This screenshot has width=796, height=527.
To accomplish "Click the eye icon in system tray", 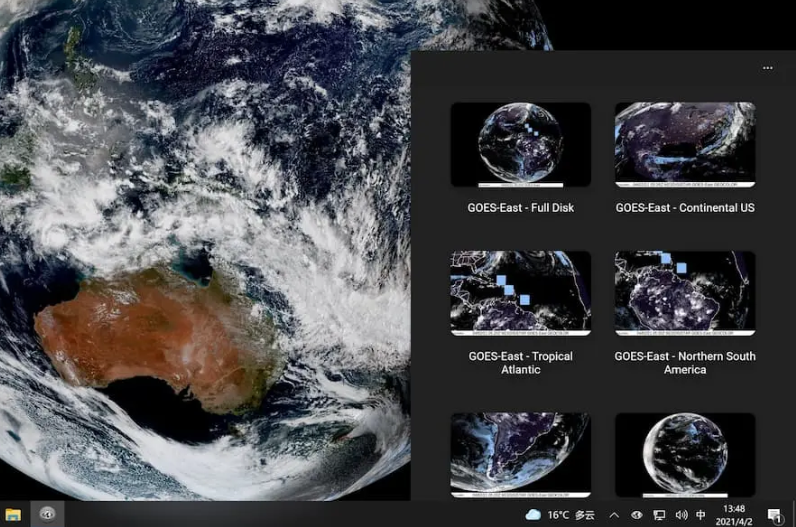I will pyautogui.click(x=637, y=514).
